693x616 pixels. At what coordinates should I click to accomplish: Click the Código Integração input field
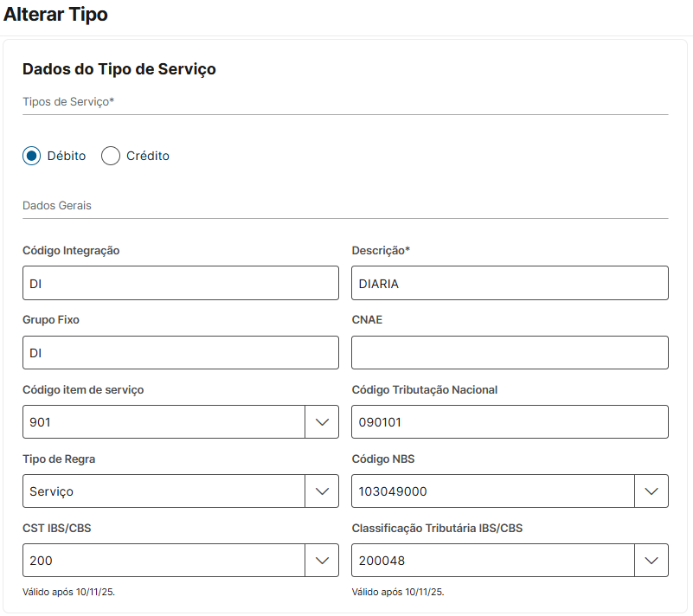(x=180, y=283)
